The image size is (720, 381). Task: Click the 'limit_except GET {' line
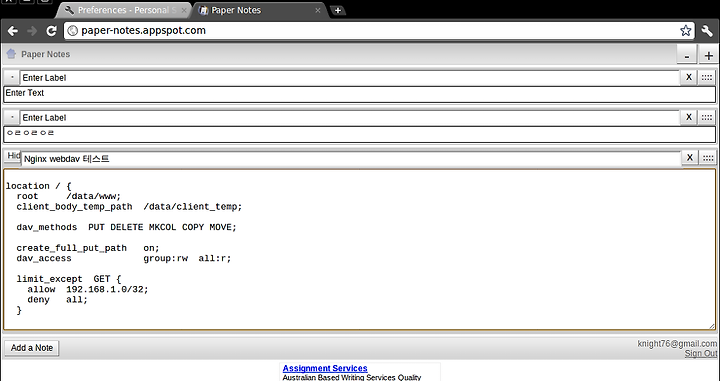pyautogui.click(x=68, y=279)
